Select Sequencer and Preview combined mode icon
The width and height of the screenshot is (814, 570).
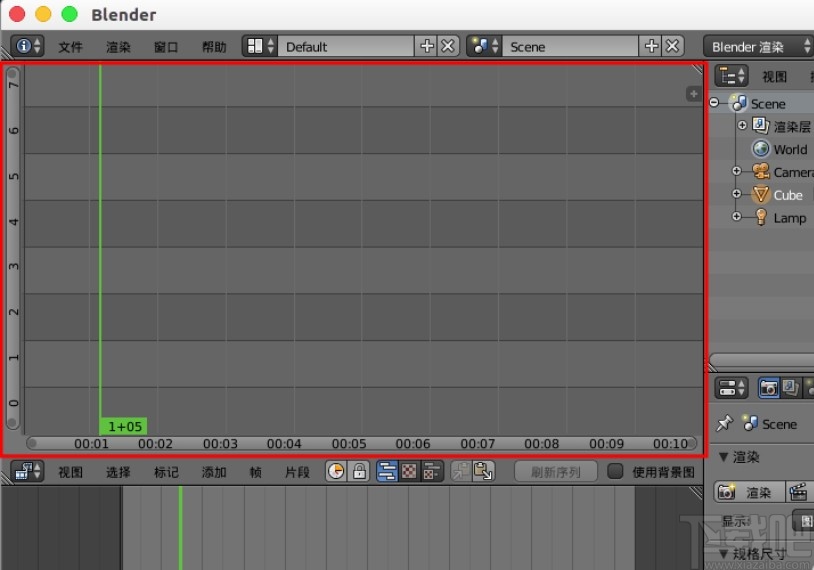tap(432, 471)
